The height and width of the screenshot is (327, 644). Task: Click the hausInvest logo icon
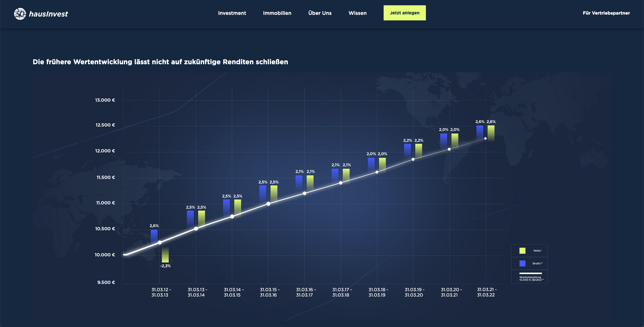(x=20, y=14)
